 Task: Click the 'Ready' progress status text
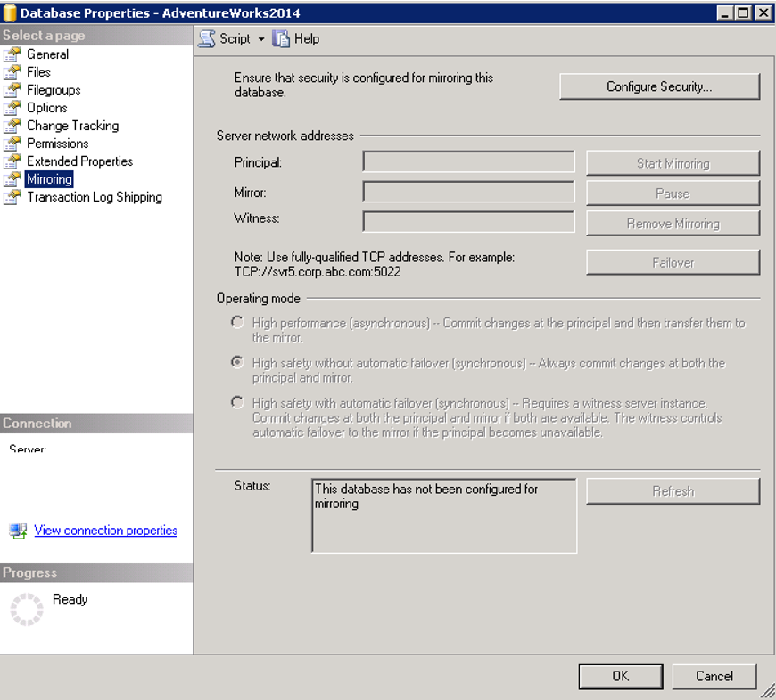pyautogui.click(x=70, y=599)
